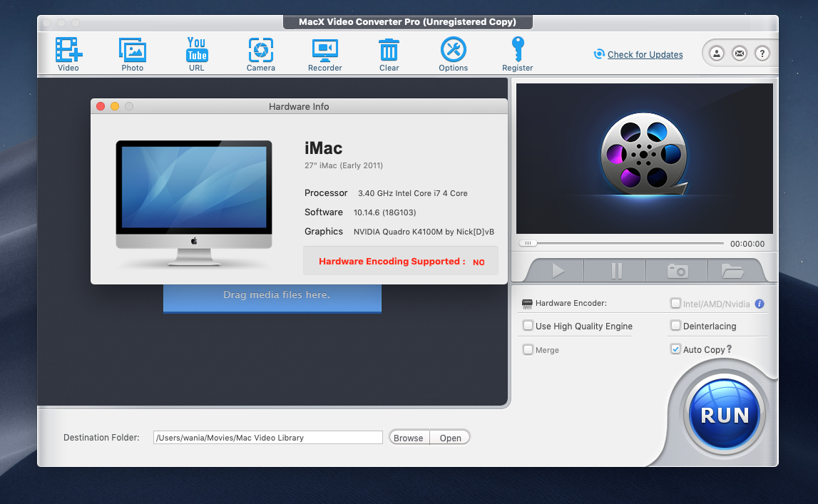Uncheck the Auto Copy checkbox
This screenshot has width=818, height=504.
click(675, 349)
